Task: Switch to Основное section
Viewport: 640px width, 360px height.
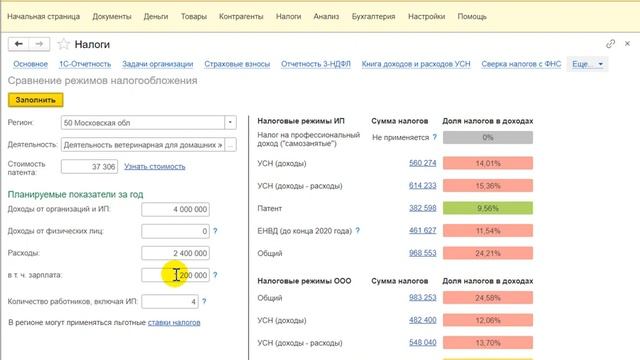Action: (x=31, y=64)
